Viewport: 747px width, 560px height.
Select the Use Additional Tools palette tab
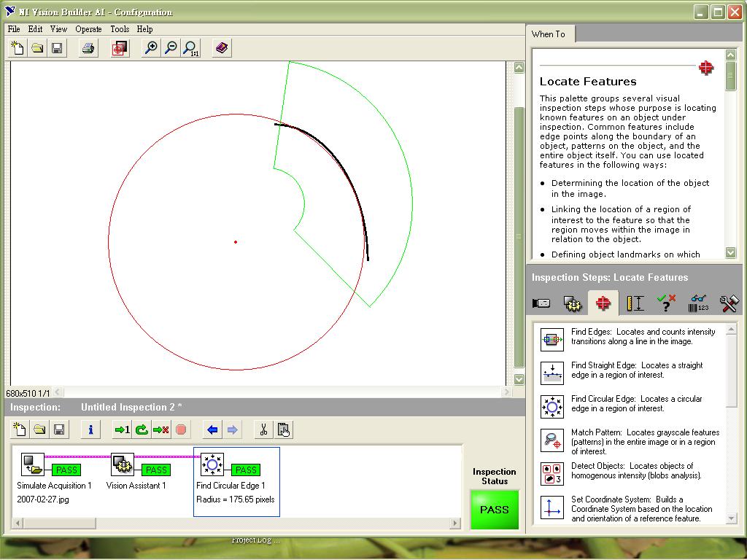point(729,303)
